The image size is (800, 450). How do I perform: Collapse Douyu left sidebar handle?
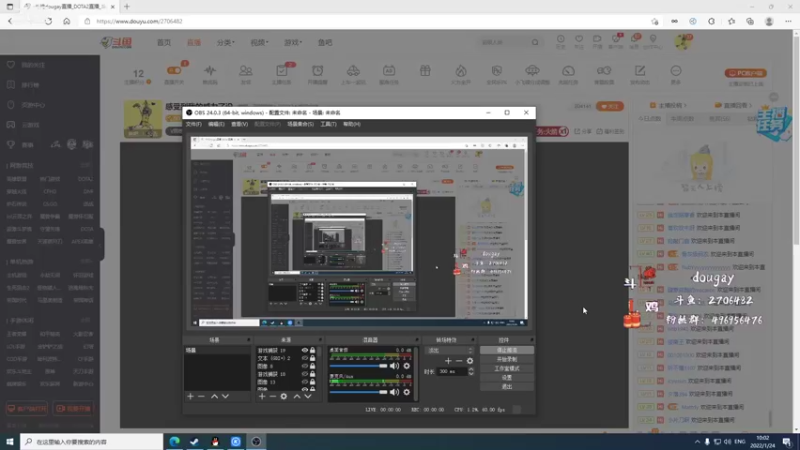coord(102,244)
